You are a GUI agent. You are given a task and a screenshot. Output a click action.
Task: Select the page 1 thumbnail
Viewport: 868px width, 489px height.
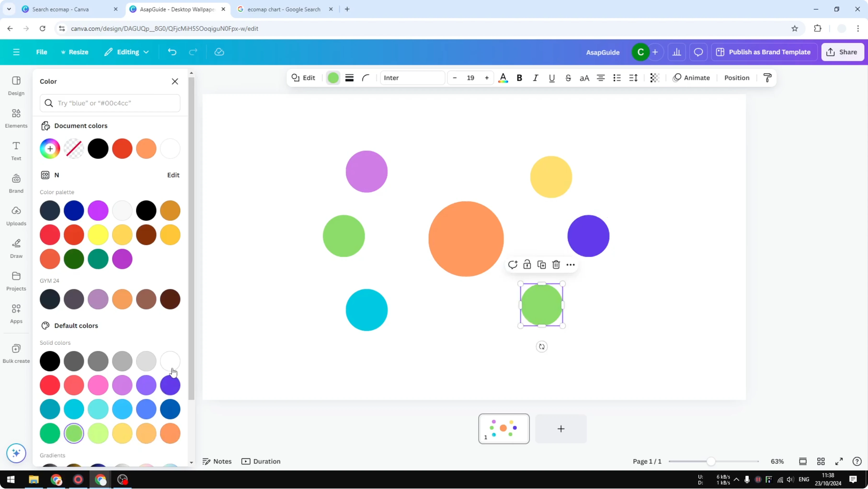click(x=503, y=429)
